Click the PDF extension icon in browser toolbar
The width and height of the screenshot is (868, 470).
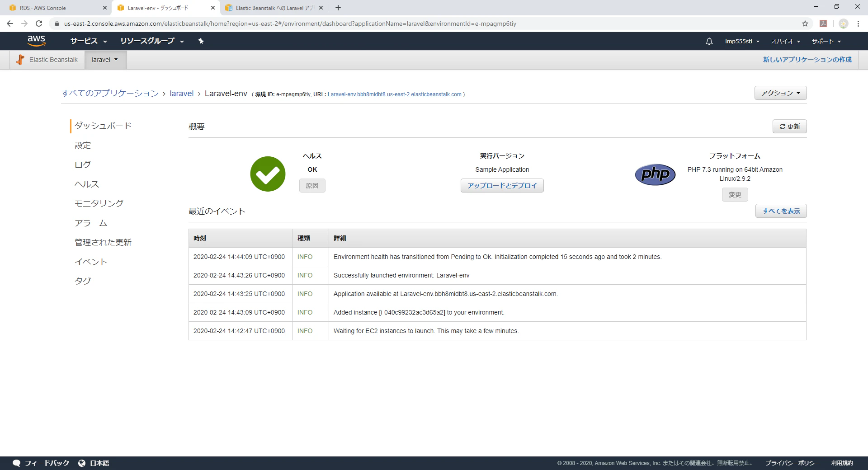(823, 23)
